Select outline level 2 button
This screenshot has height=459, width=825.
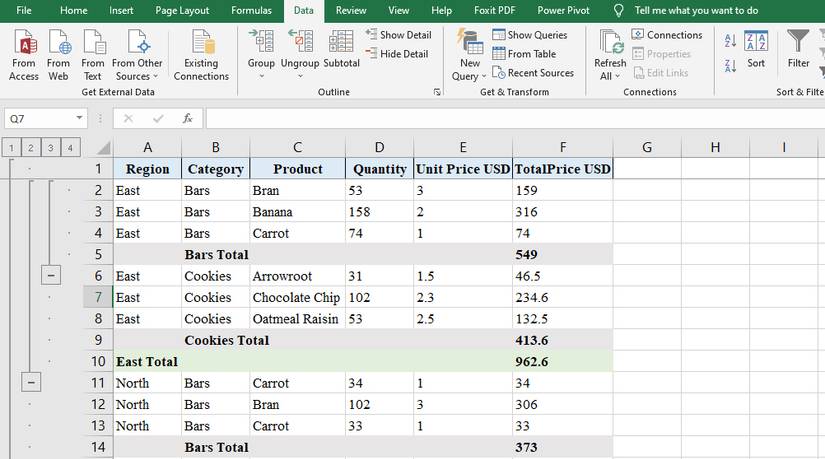pyautogui.click(x=31, y=148)
